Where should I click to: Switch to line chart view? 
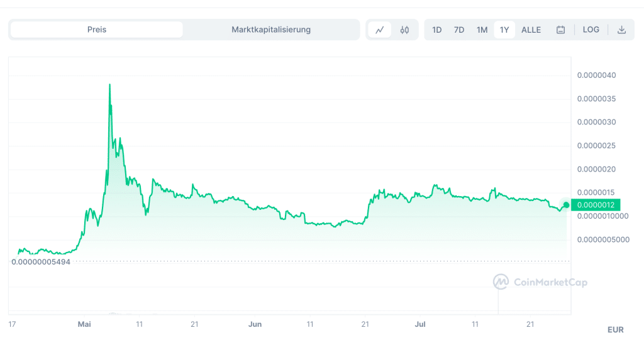[x=380, y=30]
